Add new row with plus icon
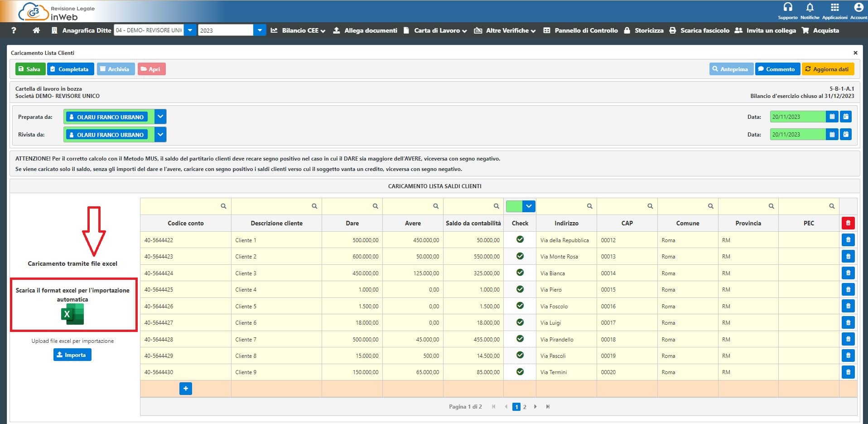Viewport: 868px width, 424px height. point(186,389)
